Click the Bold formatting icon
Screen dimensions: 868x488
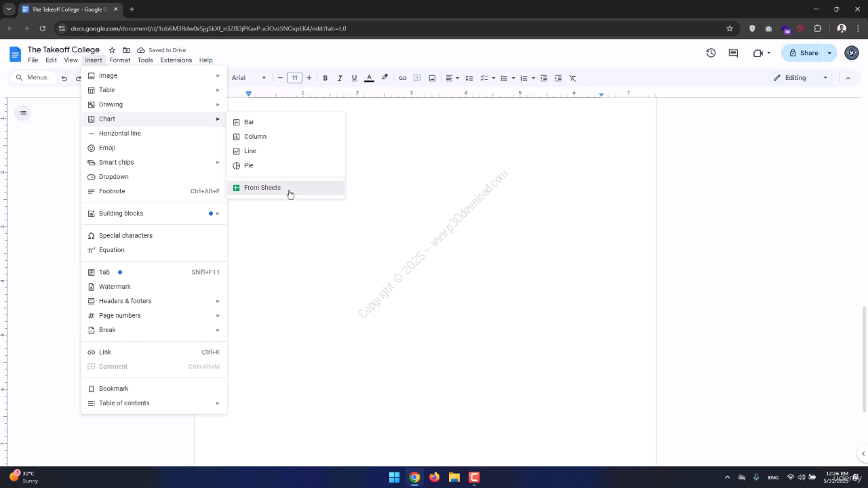click(x=325, y=78)
